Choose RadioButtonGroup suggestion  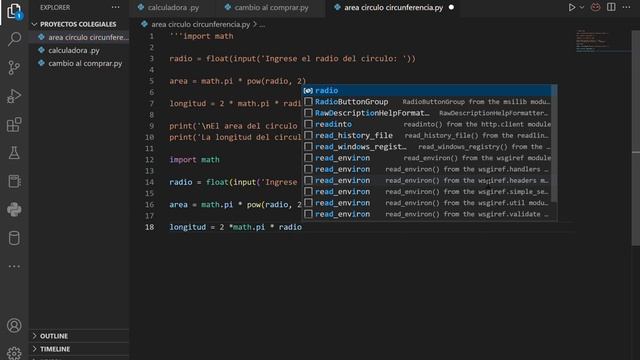(x=427, y=102)
